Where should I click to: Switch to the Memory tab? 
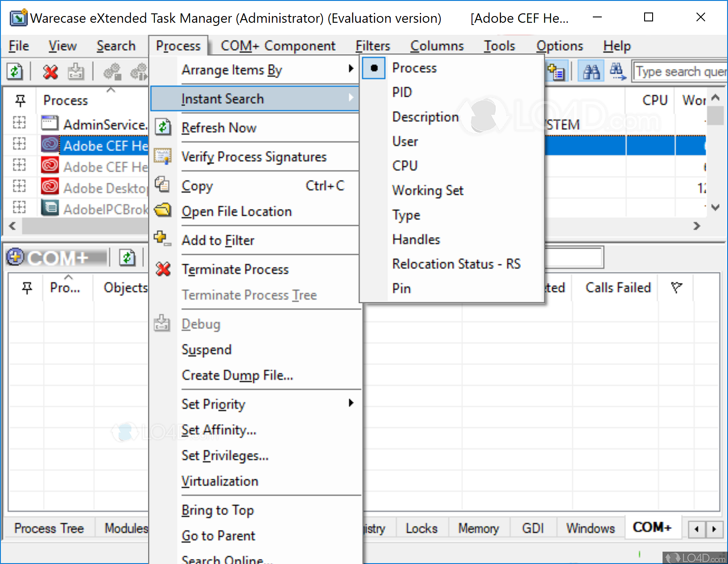[x=478, y=528]
